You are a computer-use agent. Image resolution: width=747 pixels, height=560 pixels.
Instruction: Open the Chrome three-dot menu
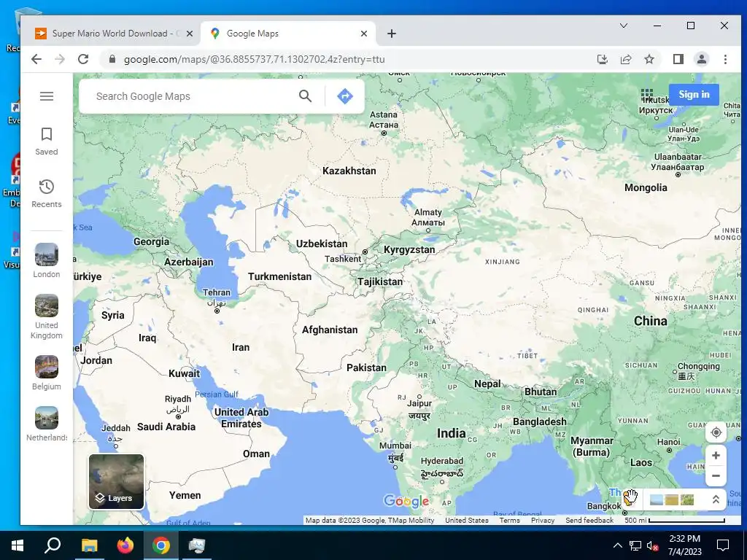[725, 59]
